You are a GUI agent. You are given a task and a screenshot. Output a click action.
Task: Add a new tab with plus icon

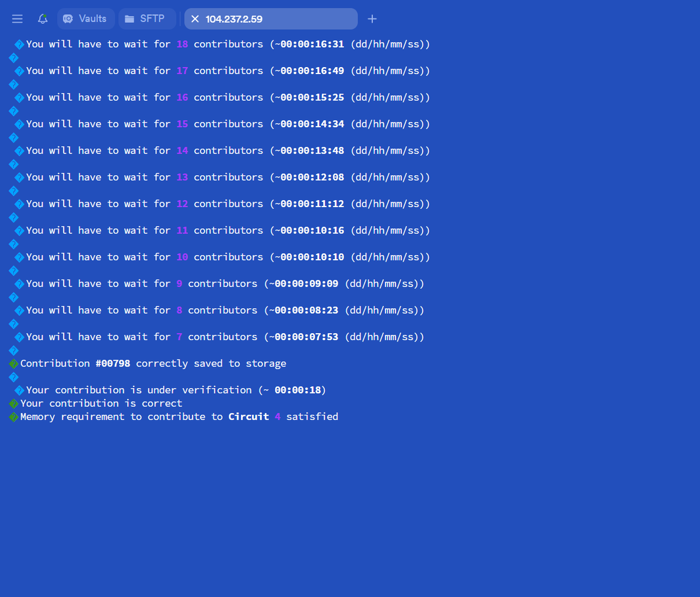(x=372, y=19)
